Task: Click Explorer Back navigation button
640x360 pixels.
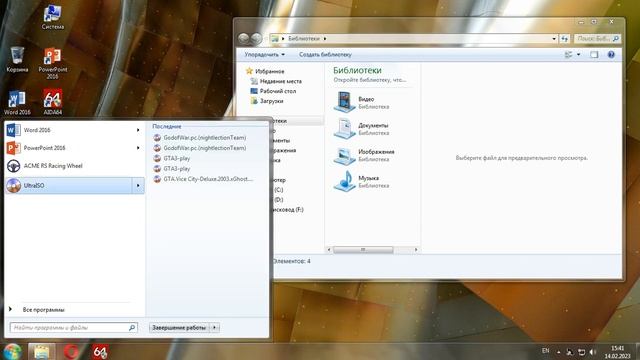Action: click(244, 38)
